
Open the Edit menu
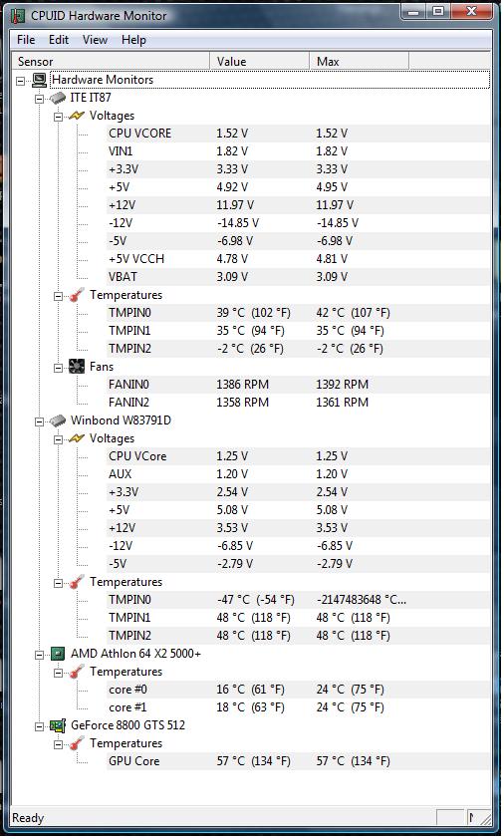pyautogui.click(x=59, y=40)
